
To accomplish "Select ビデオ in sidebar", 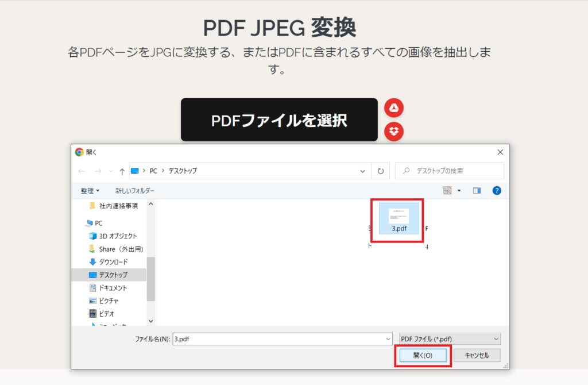I will [102, 314].
